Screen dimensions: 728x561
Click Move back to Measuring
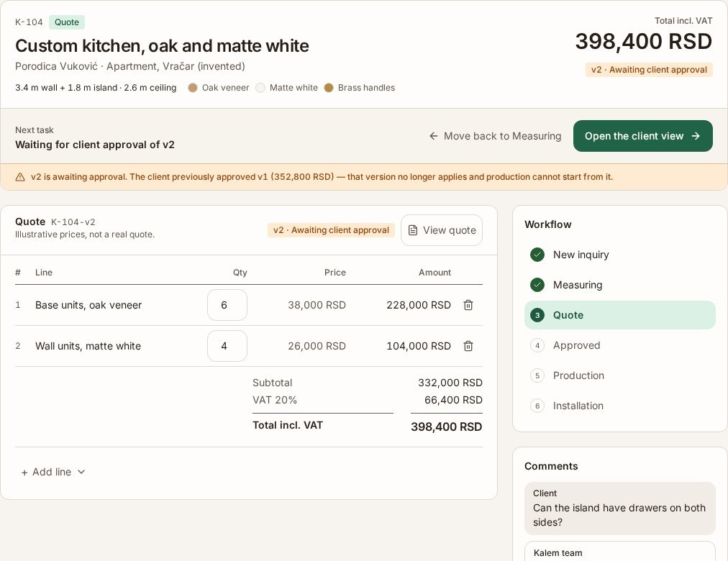click(x=495, y=136)
